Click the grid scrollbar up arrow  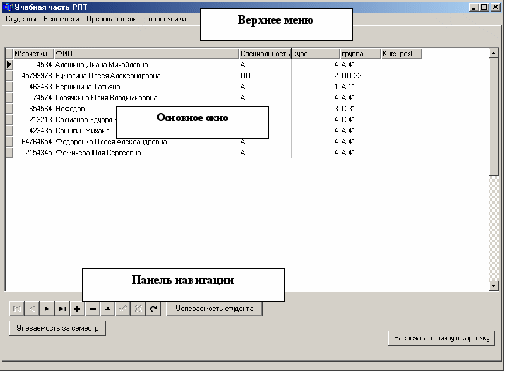pyautogui.click(x=494, y=53)
